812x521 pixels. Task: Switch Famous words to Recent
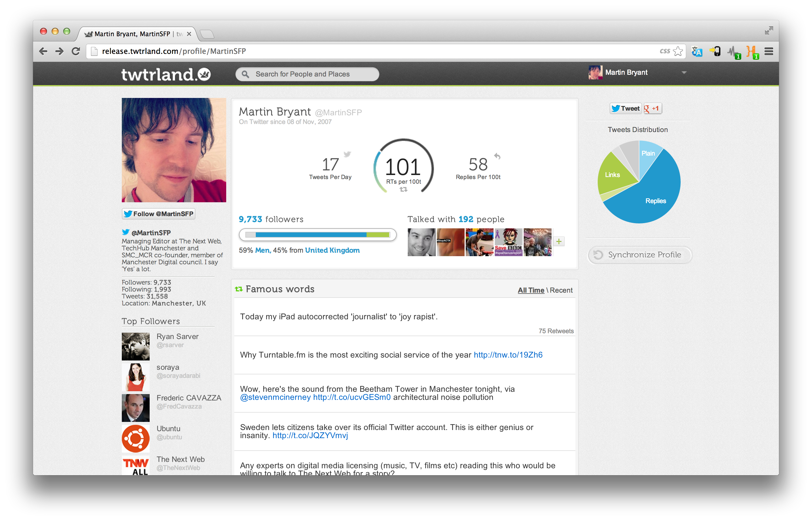point(561,290)
